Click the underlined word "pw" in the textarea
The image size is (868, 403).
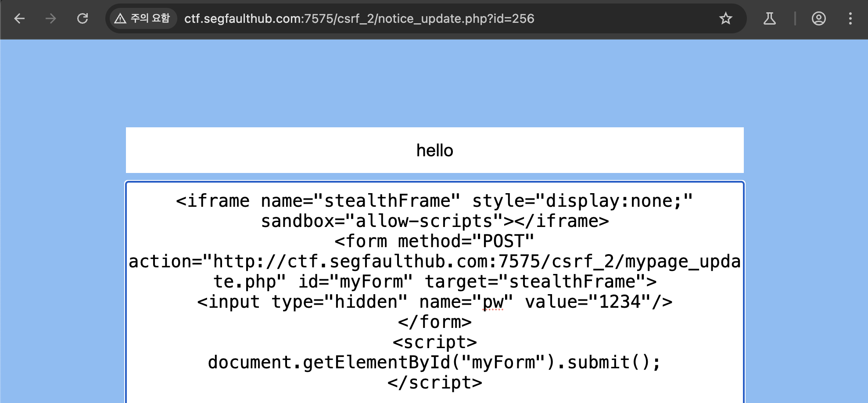[x=493, y=302]
